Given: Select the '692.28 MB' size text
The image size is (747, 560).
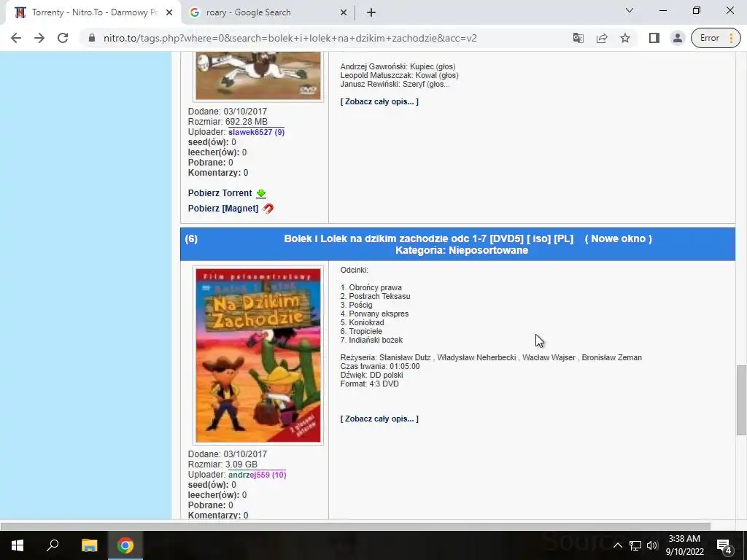Looking at the screenshot, I should click(247, 122).
